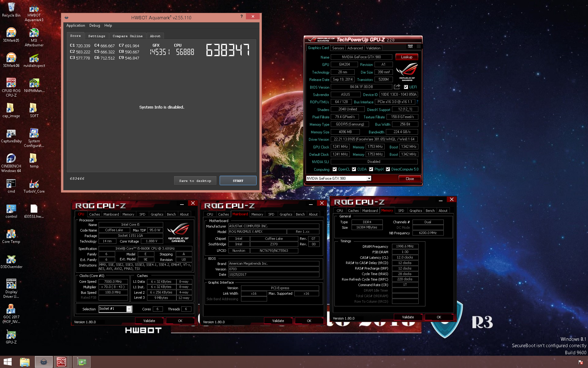Screen dimensions: 588x368
Task: Expand the Socket #1 selection dropdown
Action: 129,309
